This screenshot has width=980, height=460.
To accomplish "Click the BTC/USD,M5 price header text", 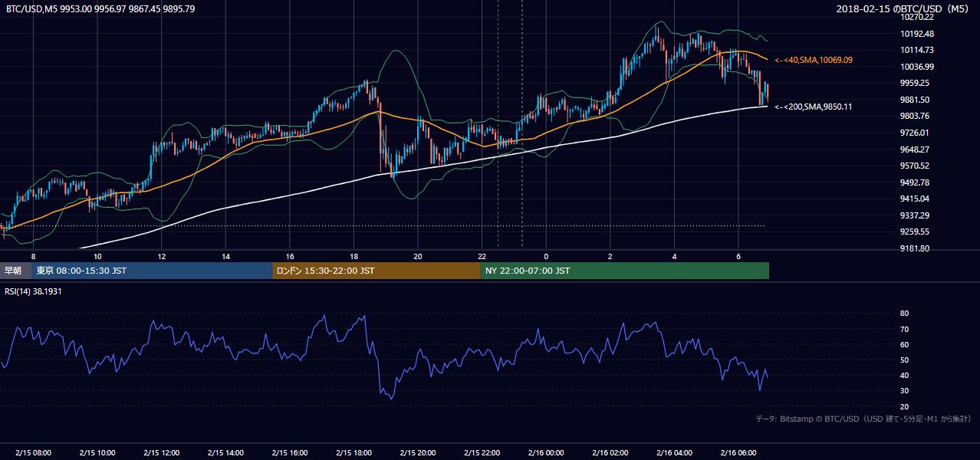I will (100, 8).
